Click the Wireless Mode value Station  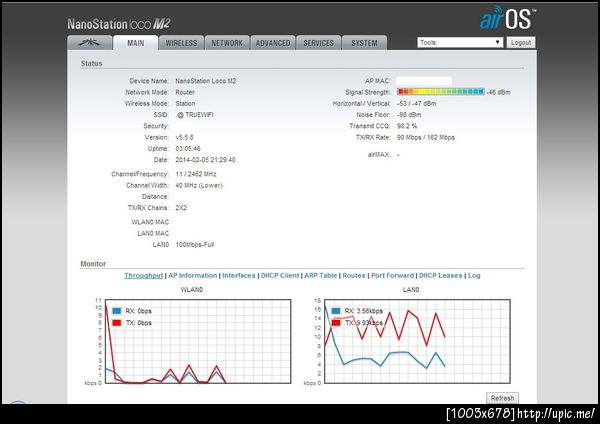185,104
